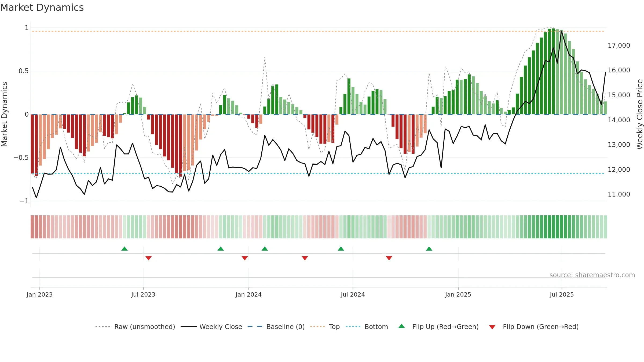
Task: Click the green Flip Up icon in the legend
Action: pyautogui.click(x=402, y=326)
